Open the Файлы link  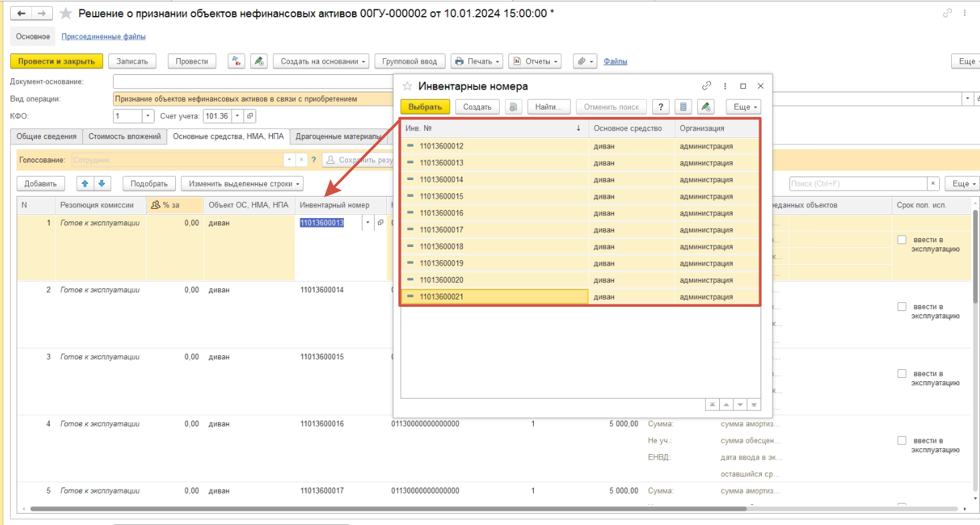tap(615, 62)
